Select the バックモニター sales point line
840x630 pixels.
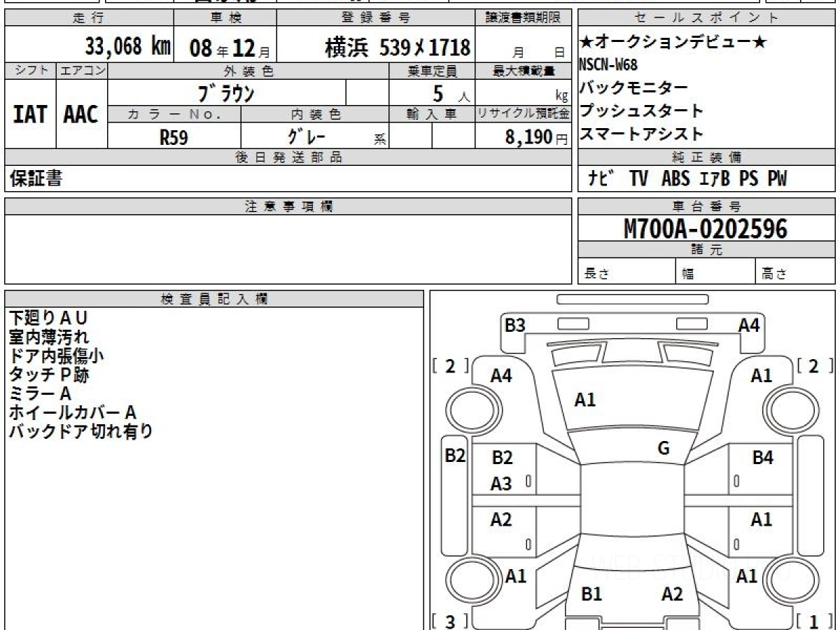[x=634, y=88]
